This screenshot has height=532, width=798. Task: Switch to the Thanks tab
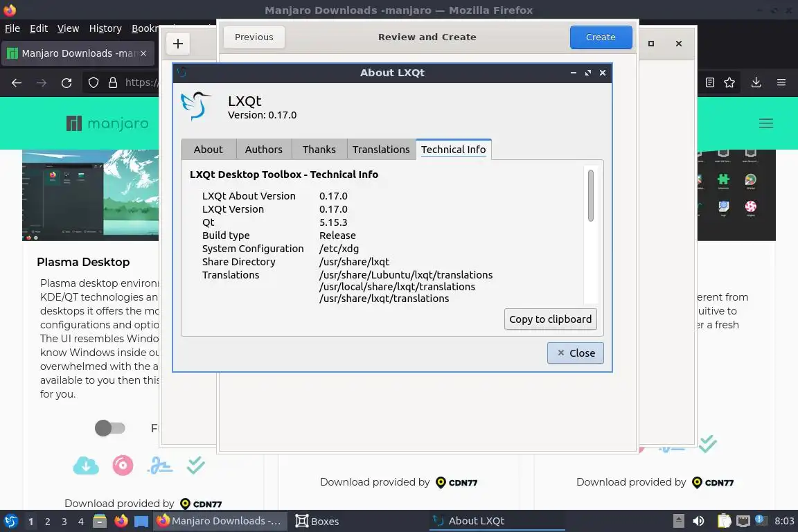point(319,149)
